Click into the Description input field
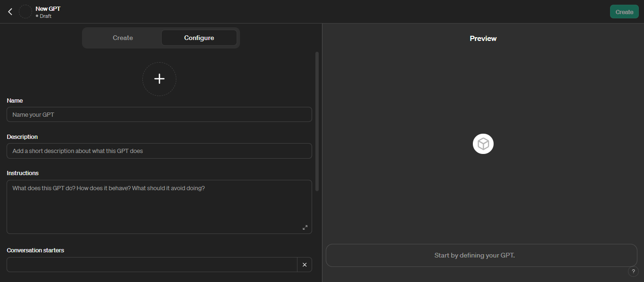This screenshot has height=282, width=644. (159, 151)
